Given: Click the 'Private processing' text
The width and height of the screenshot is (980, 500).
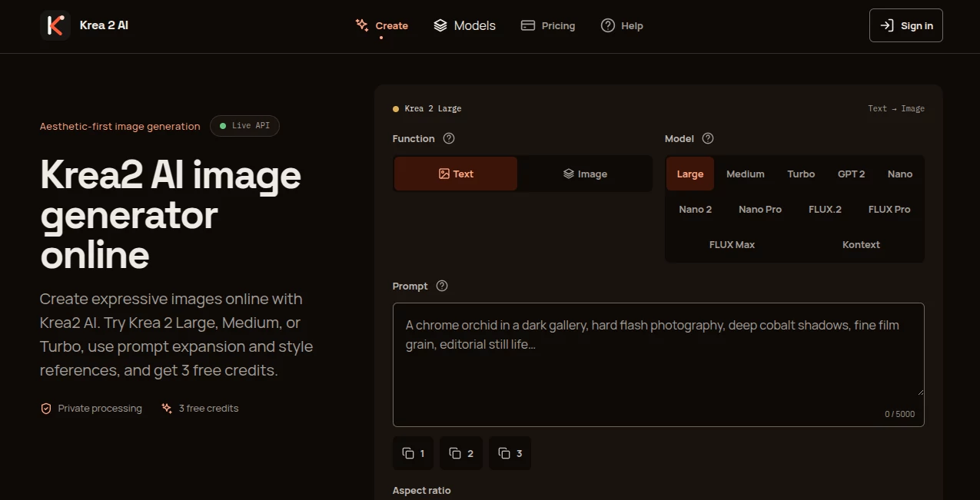Looking at the screenshot, I should (x=100, y=409).
